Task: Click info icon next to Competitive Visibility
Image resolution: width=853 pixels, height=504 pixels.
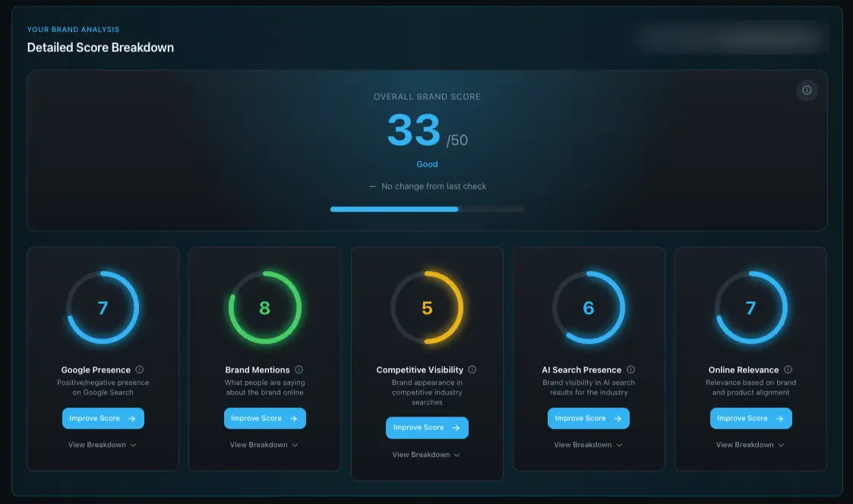Action: click(x=472, y=370)
